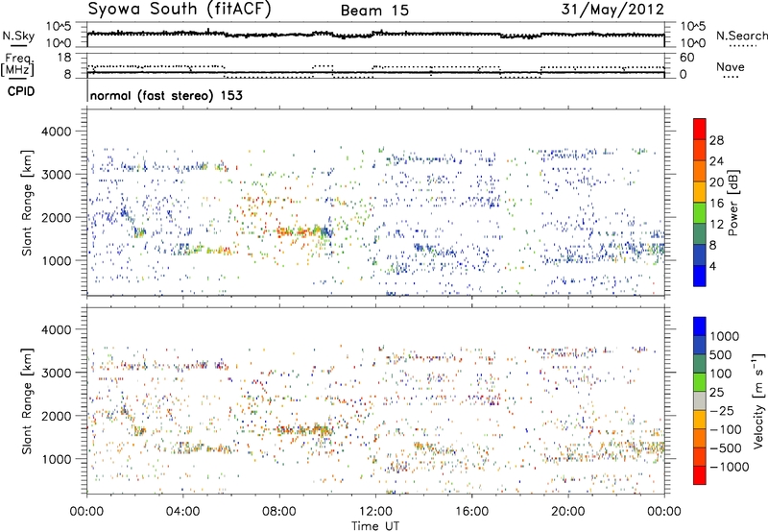The height and width of the screenshot is (532, 768).
Task: Click the '08:00' time tick label
Action: (279, 512)
